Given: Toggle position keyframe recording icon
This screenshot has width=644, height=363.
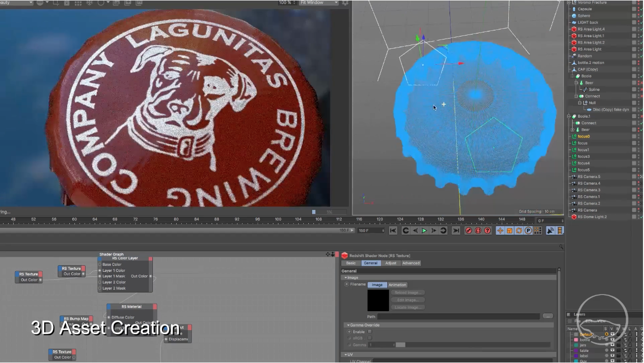Looking at the screenshot, I should [500, 231].
